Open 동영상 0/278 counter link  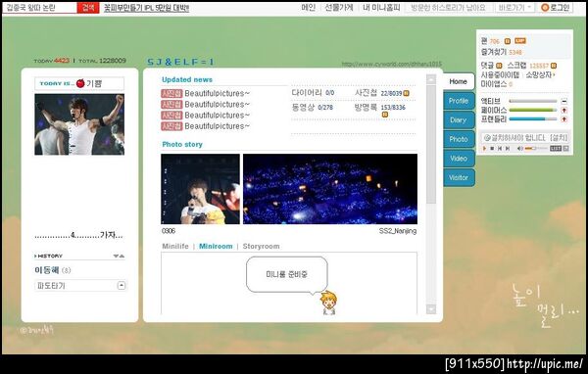(313, 107)
